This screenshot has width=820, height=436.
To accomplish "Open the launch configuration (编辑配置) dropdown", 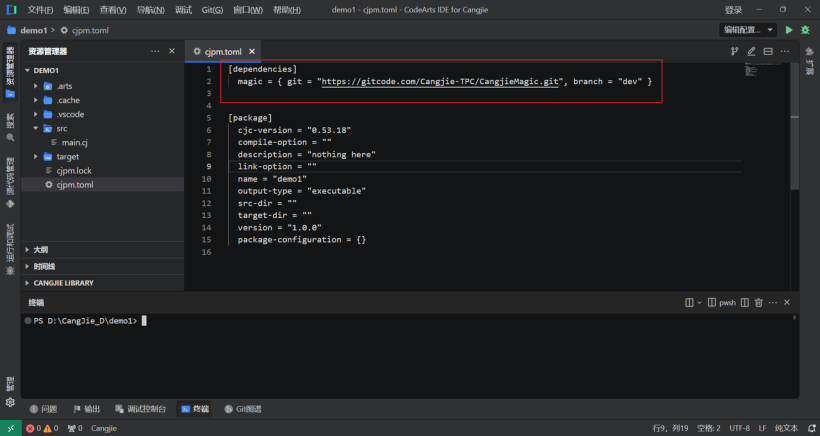I will coord(748,30).
